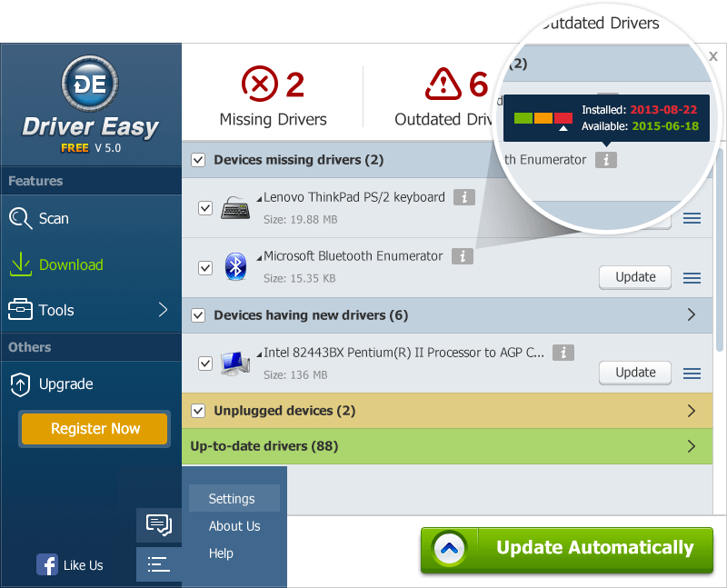Viewport: 727px width, 588px height.
Task: Expand the Tools submenu arrow
Action: 164,310
